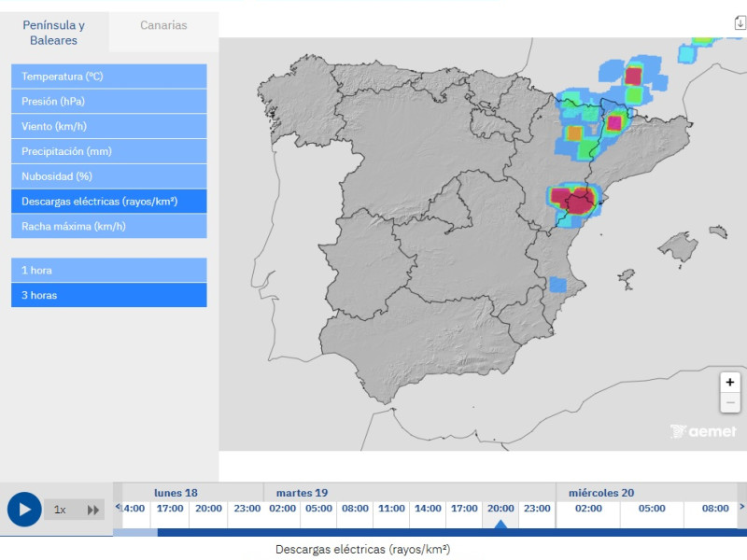Viewport: 747px width, 560px height.
Task: Select the 3 horas interval
Action: click(x=109, y=295)
